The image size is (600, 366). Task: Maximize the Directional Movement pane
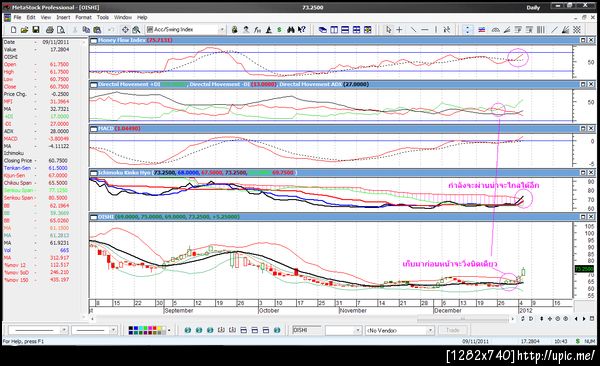[583, 84]
